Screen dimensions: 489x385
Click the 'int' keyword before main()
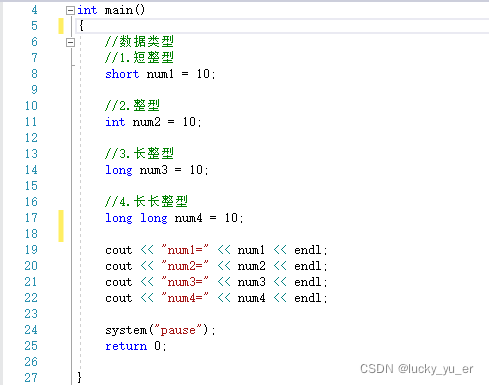click(x=87, y=10)
